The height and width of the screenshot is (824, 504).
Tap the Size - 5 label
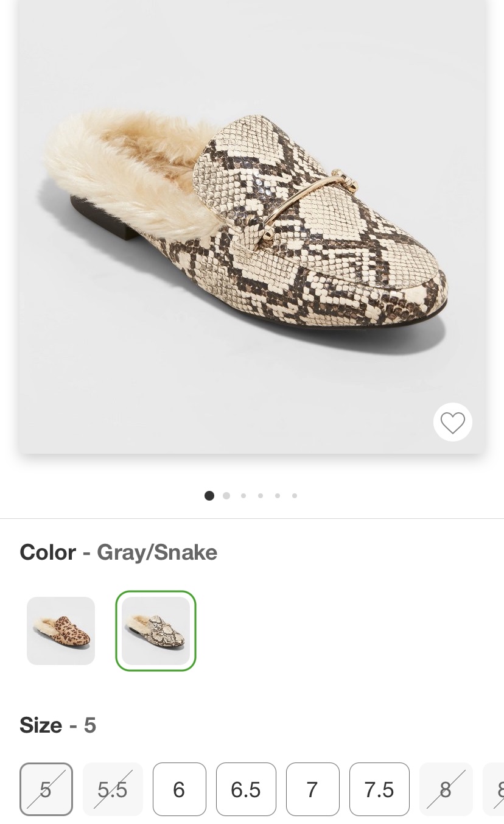point(58,725)
